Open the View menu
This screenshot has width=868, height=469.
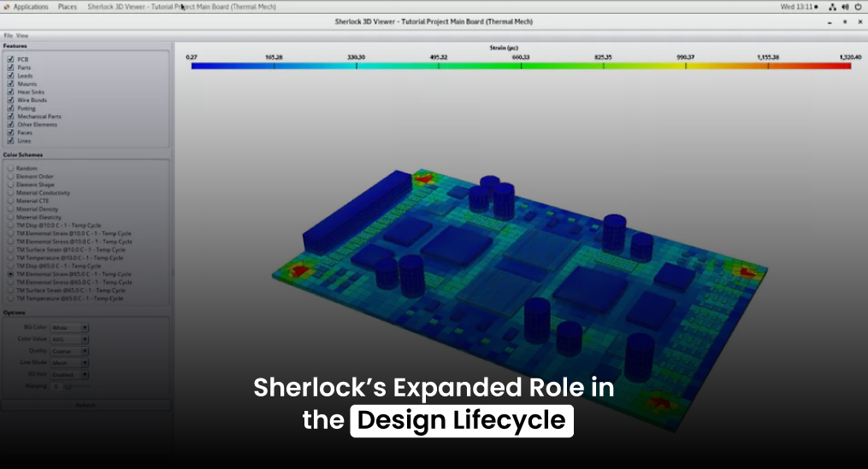(x=22, y=35)
